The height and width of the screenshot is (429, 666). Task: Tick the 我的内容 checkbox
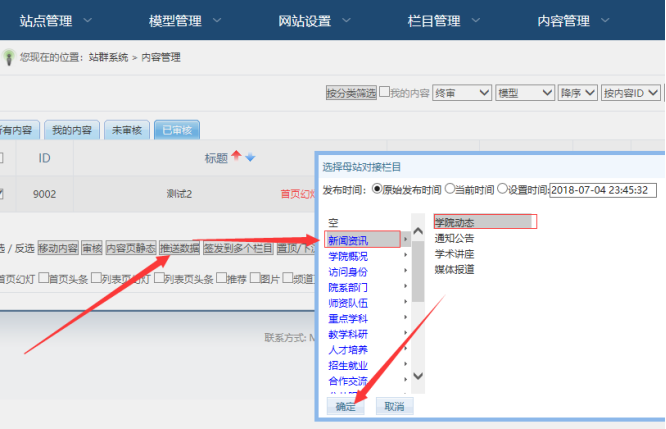pos(385,93)
